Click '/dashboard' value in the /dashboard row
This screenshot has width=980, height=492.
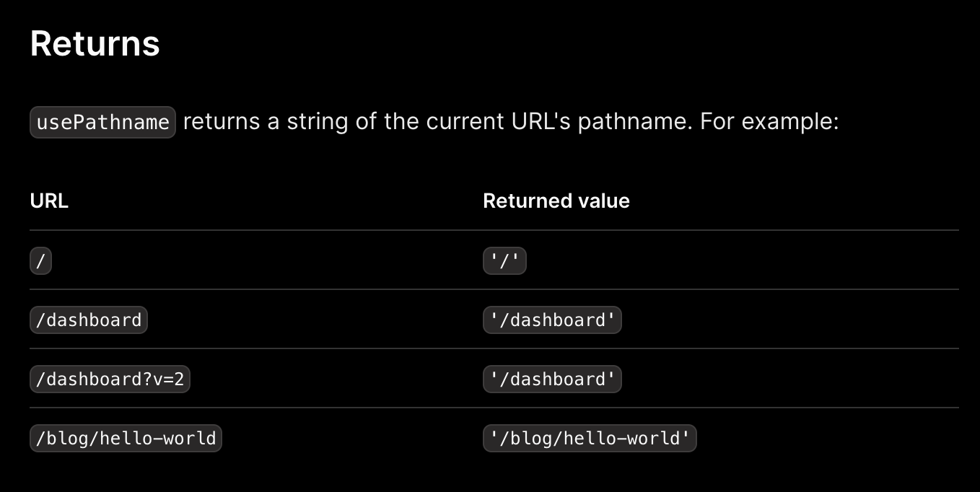click(552, 320)
